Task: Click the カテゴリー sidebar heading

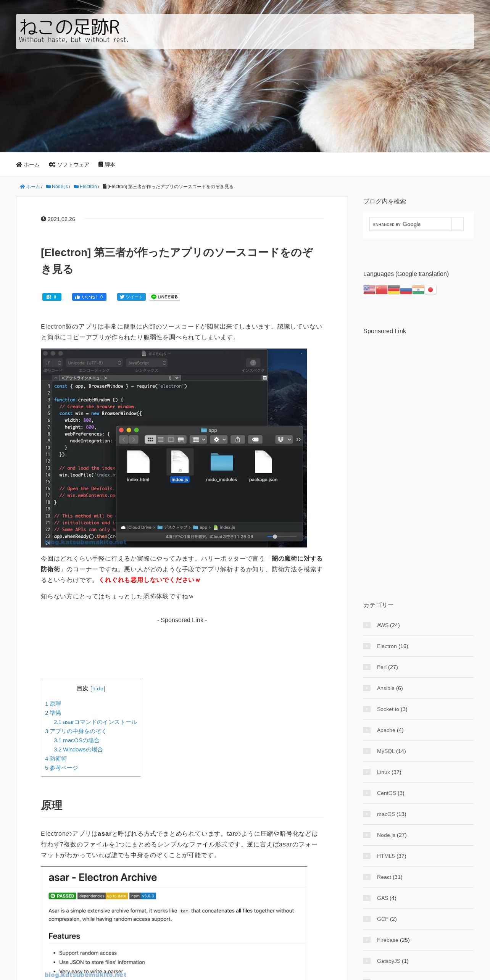Action: [379, 605]
